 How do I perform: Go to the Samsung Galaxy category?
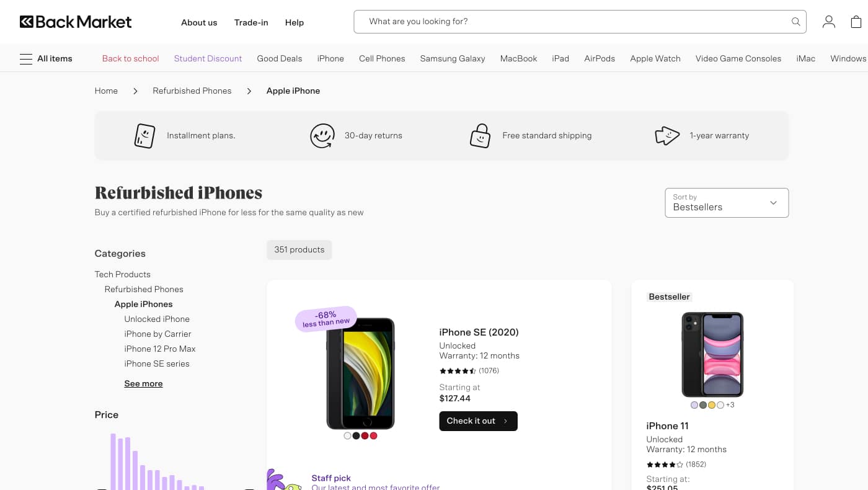[x=452, y=59]
